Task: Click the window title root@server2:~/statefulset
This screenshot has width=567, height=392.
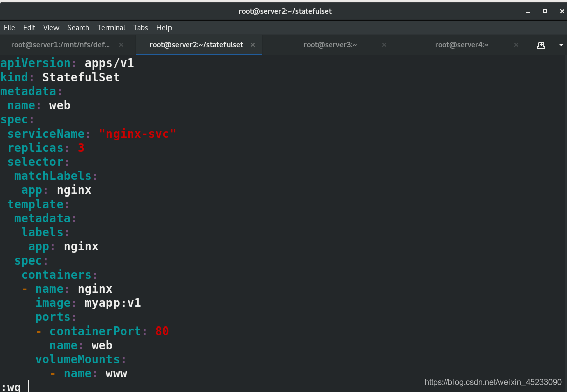Action: pos(285,11)
